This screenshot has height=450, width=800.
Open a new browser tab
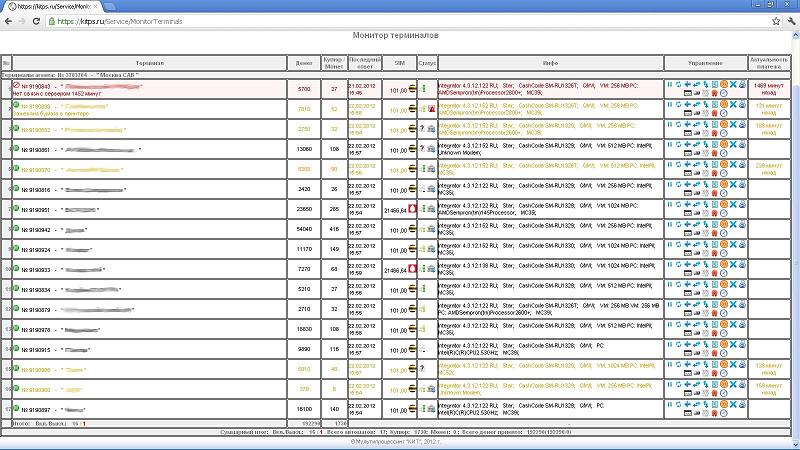[x=110, y=7]
